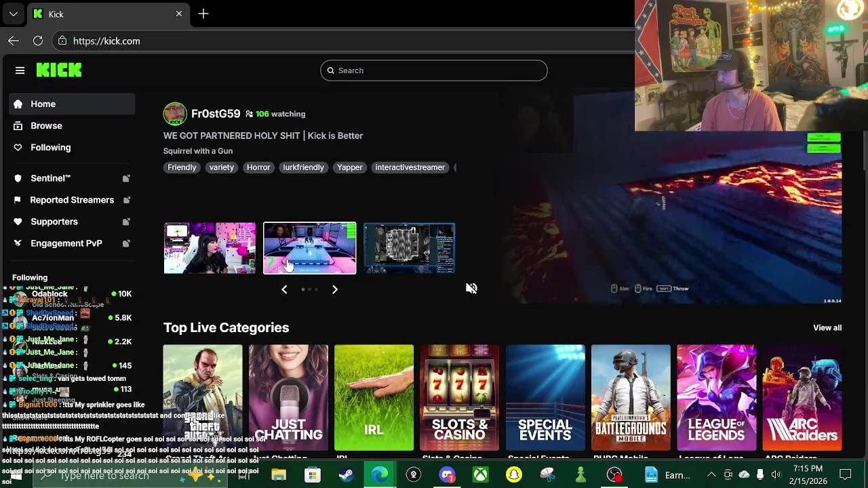Pick the pink-room streamer carousel thumbnail
Viewport: 868px width, 488px height.
(210, 248)
